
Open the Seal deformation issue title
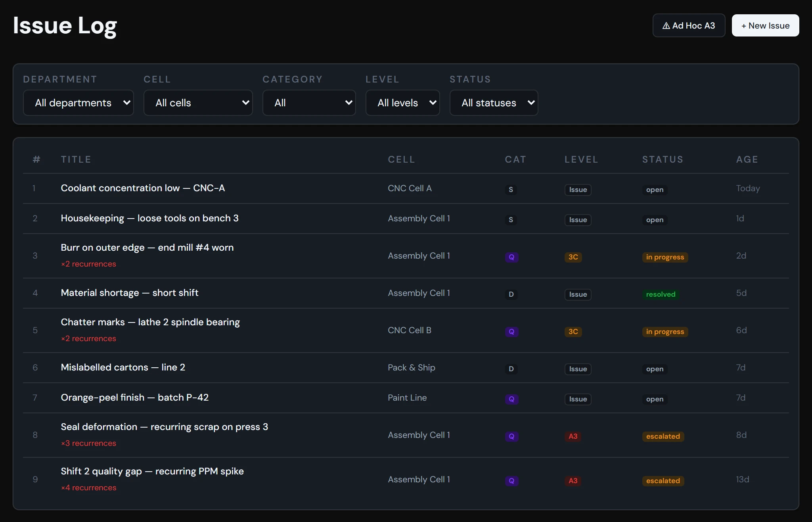tap(164, 427)
